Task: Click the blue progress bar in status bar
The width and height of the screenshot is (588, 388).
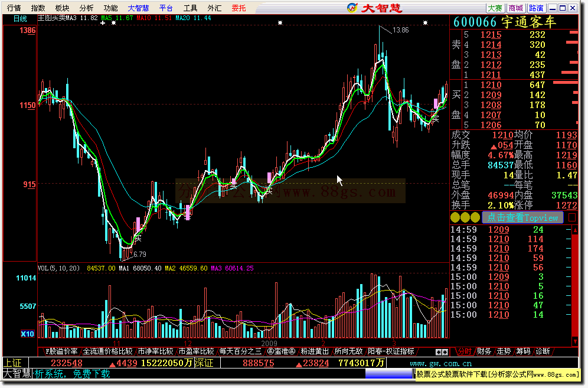Action: 388,374
